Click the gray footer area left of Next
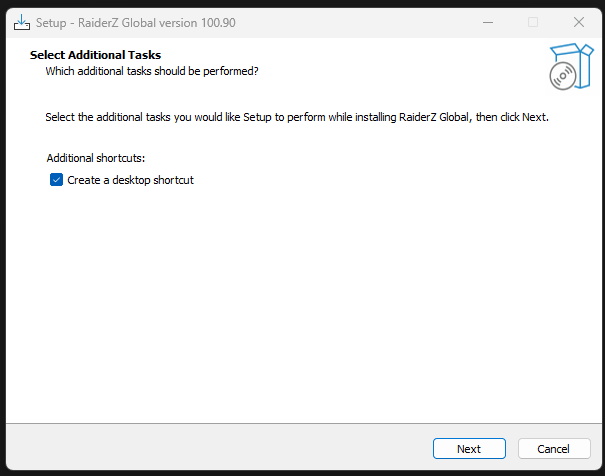 (x=216, y=447)
